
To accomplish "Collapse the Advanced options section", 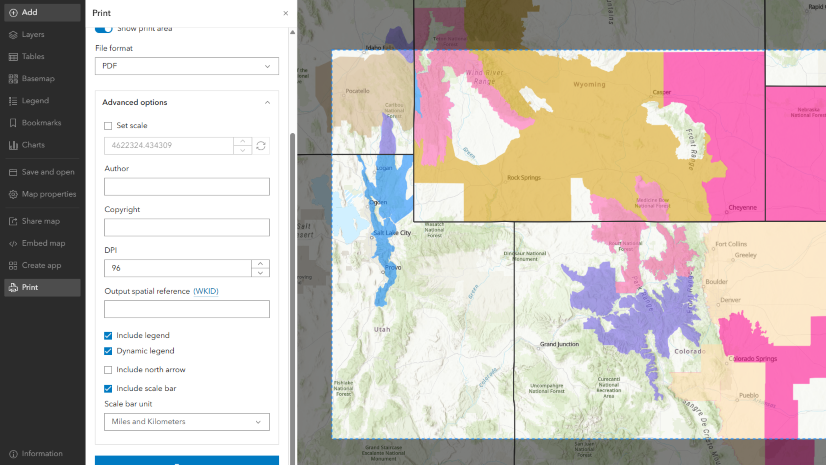I will pos(187,103).
